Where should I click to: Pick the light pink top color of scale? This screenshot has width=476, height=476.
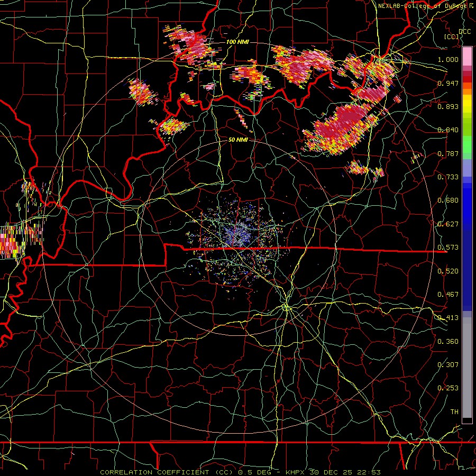pyautogui.click(x=467, y=56)
